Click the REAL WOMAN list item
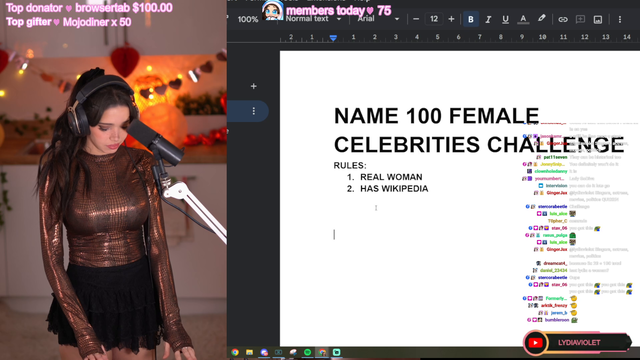Image resolution: width=640 pixels, height=360 pixels. click(391, 177)
